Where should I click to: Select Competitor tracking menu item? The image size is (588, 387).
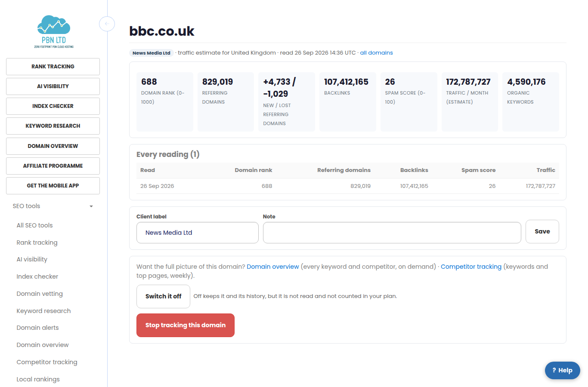(47, 362)
